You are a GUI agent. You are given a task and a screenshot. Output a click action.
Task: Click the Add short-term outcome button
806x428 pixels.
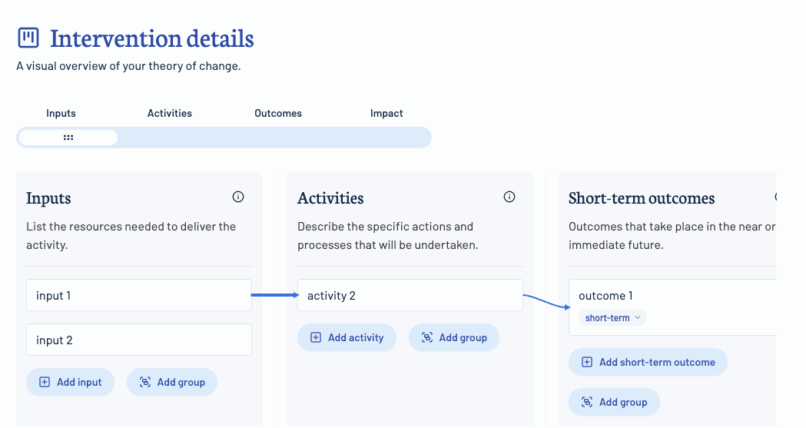click(x=648, y=362)
